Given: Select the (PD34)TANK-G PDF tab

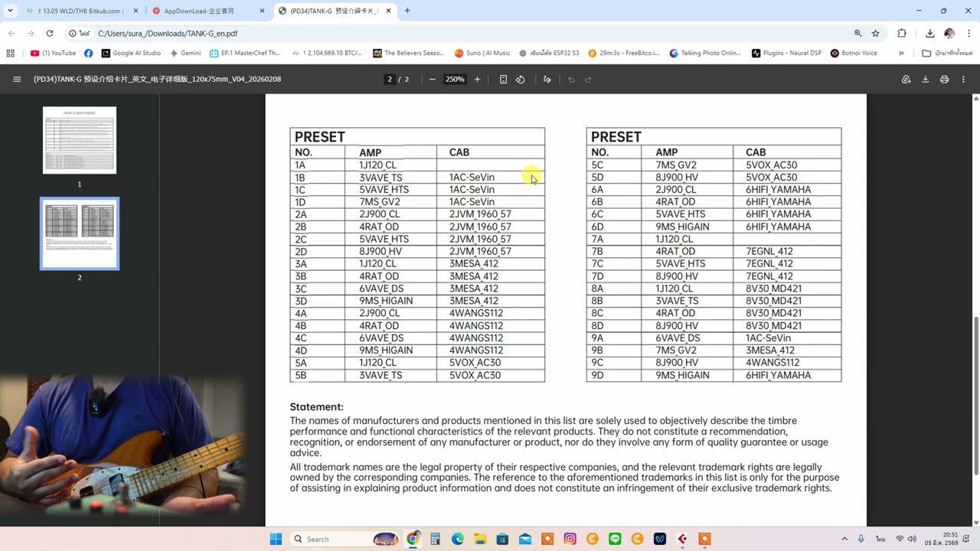Looking at the screenshot, I should point(334,11).
